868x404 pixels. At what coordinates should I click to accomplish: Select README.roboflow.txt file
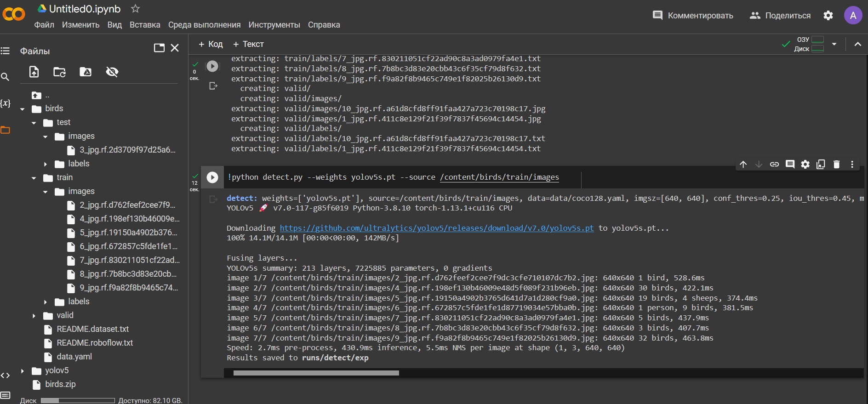pos(95,343)
